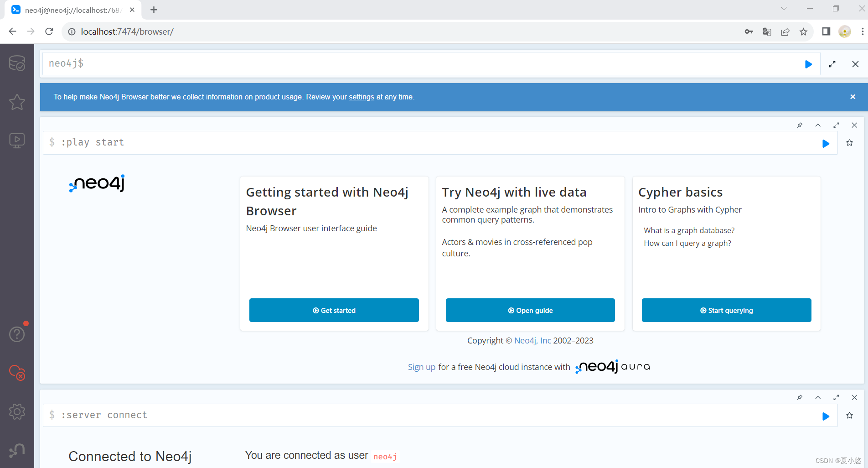Open the Database Information sidebar icon
Image resolution: width=868 pixels, height=468 pixels.
coord(17,63)
